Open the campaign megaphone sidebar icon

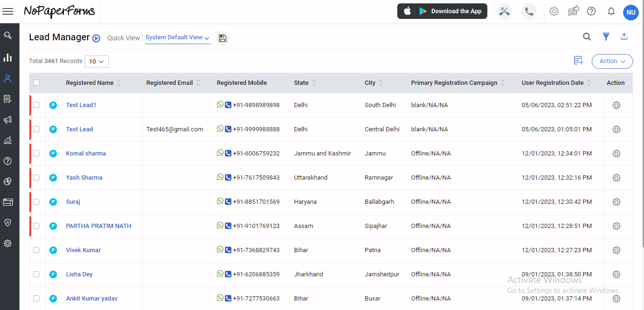point(8,120)
